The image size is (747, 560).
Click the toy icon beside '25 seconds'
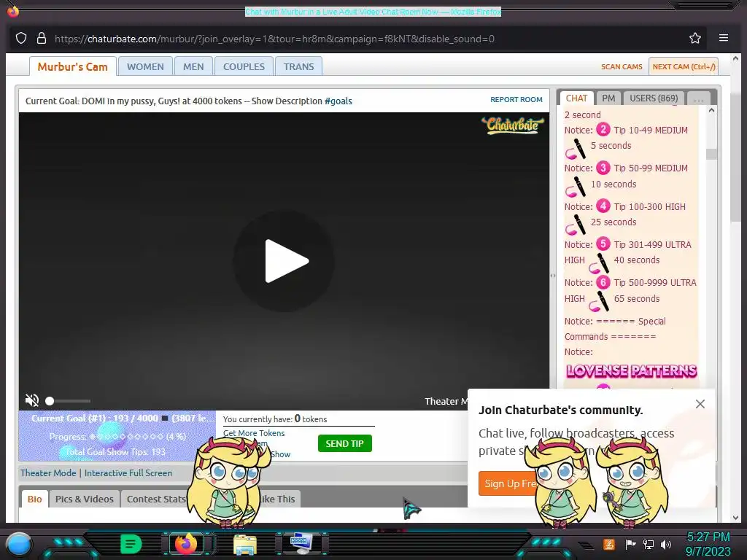pyautogui.click(x=576, y=225)
